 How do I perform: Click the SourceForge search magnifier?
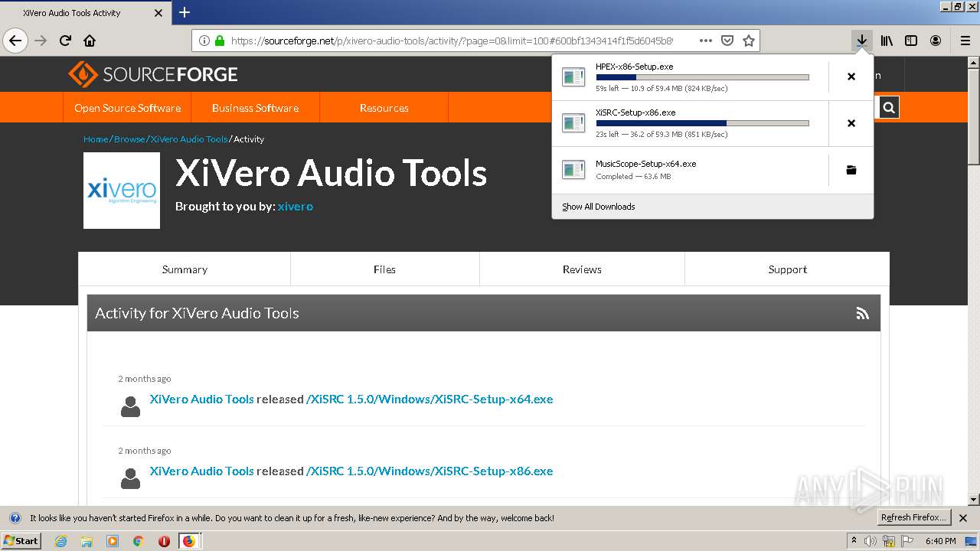(889, 108)
